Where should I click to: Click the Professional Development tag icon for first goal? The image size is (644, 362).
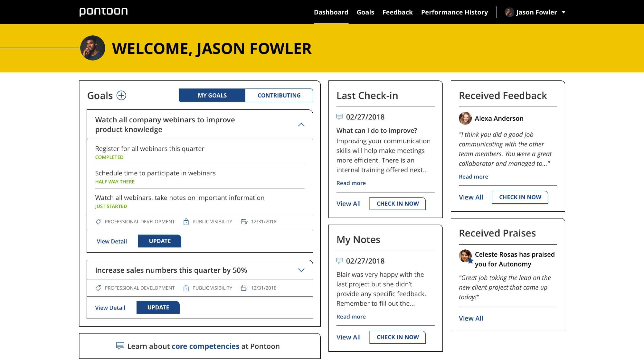click(98, 221)
